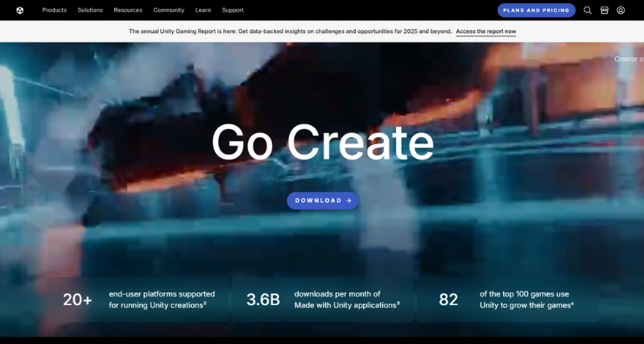Open the Community menu
The width and height of the screenshot is (644, 344).
[x=169, y=10]
